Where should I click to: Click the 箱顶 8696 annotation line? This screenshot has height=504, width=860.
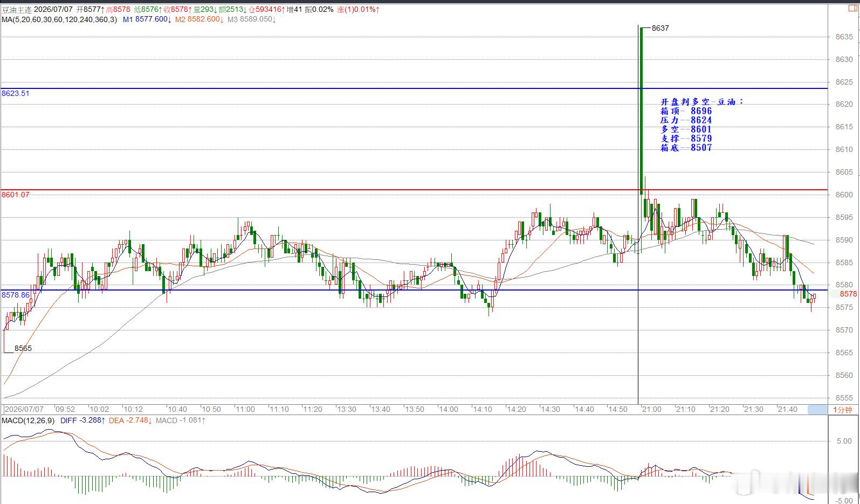click(686, 111)
